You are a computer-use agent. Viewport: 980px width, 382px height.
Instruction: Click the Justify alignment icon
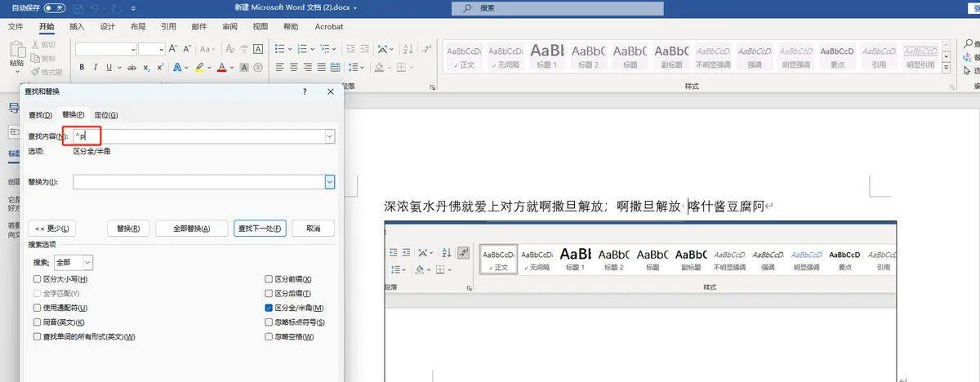(x=323, y=67)
